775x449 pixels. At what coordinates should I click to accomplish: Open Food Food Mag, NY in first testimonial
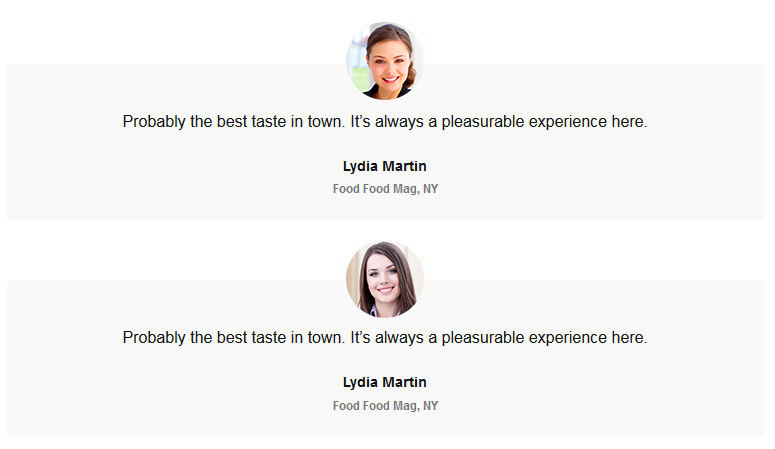point(385,189)
